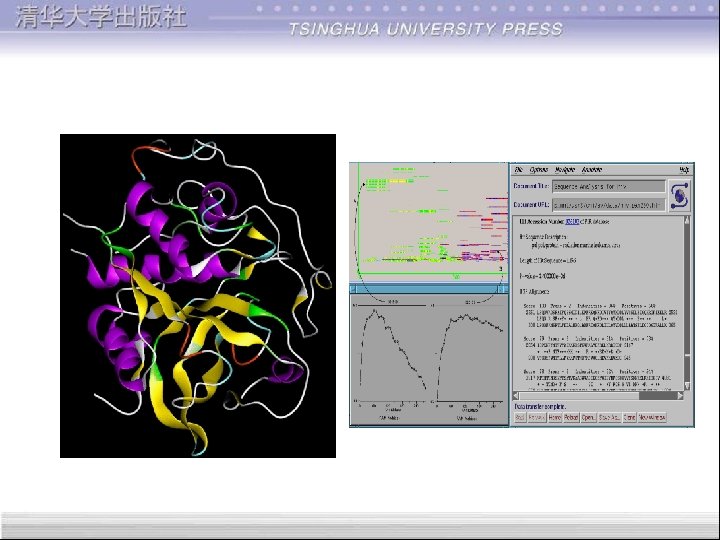This screenshot has height=540, width=720.
Task: Open the Options menu
Action: 538,169
